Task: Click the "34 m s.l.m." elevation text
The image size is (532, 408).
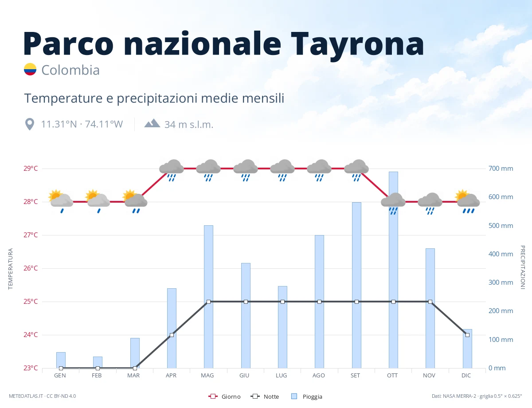Action: coord(189,125)
